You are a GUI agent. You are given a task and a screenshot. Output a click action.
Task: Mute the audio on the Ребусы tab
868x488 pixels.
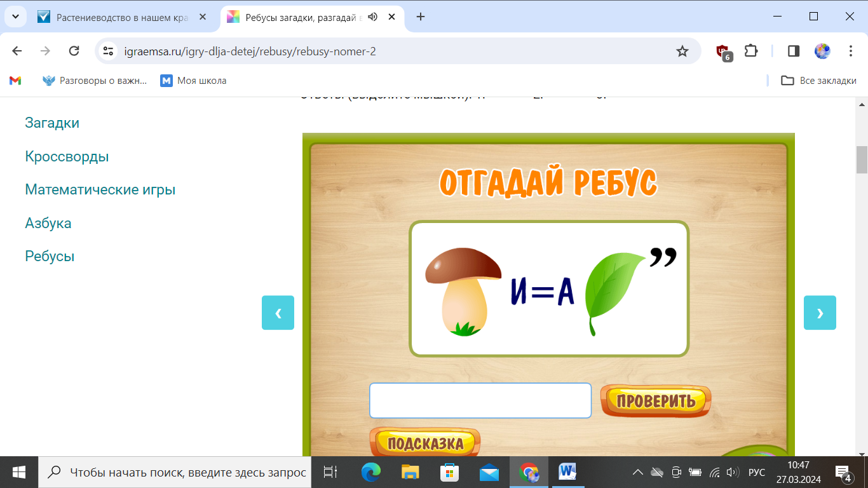coord(372,17)
